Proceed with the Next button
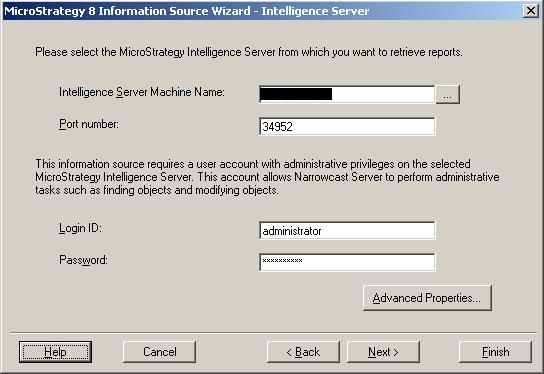The width and height of the screenshot is (544, 374). click(383, 352)
